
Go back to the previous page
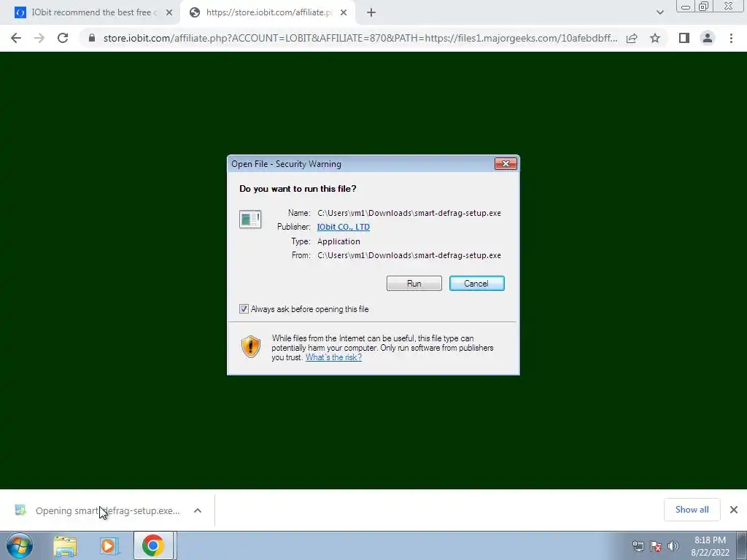click(16, 38)
